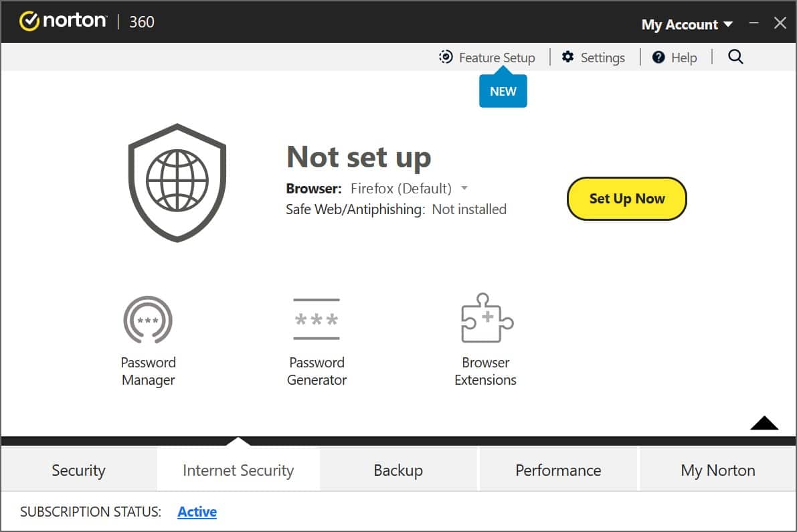Click the Set Up Now button
This screenshot has height=532, width=797.
click(x=626, y=199)
